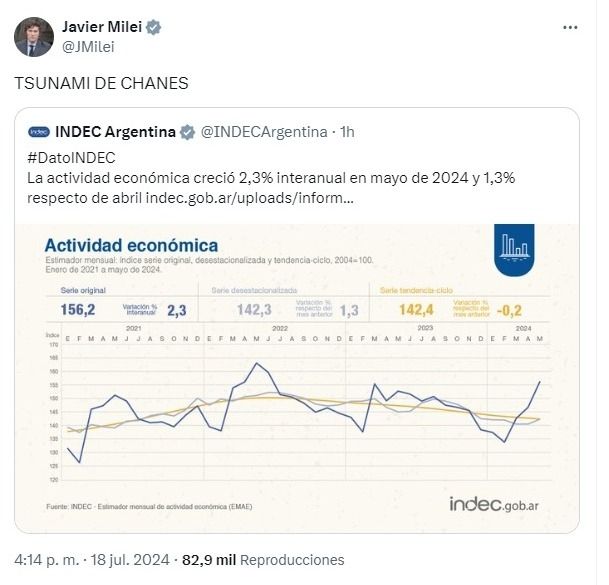The height and width of the screenshot is (585, 609).
Task: Click the Serie original value 156,2
Action: [78, 310]
